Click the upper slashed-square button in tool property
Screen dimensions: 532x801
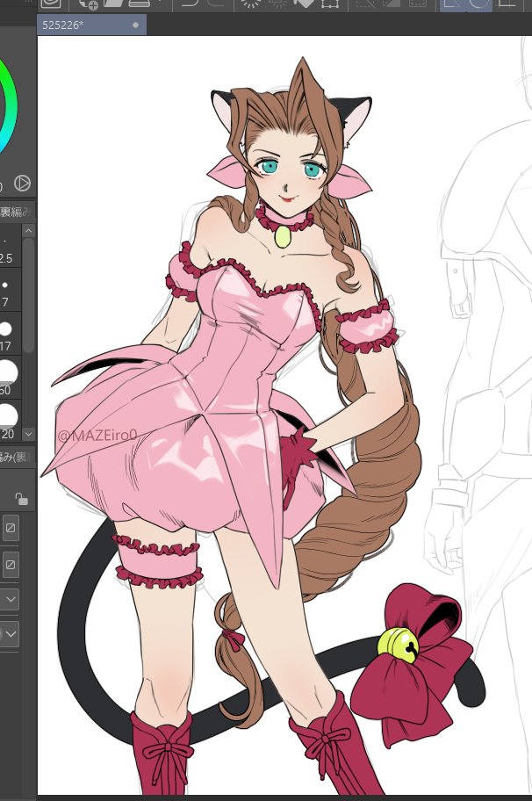pyautogui.click(x=11, y=527)
